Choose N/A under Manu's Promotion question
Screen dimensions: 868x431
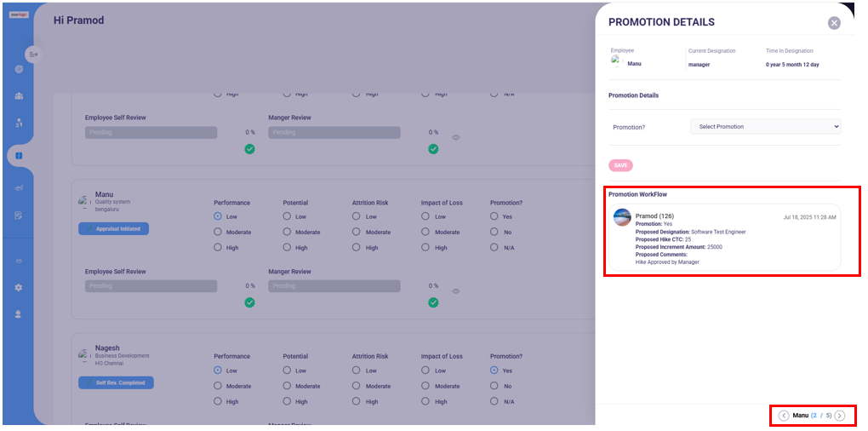coord(494,248)
